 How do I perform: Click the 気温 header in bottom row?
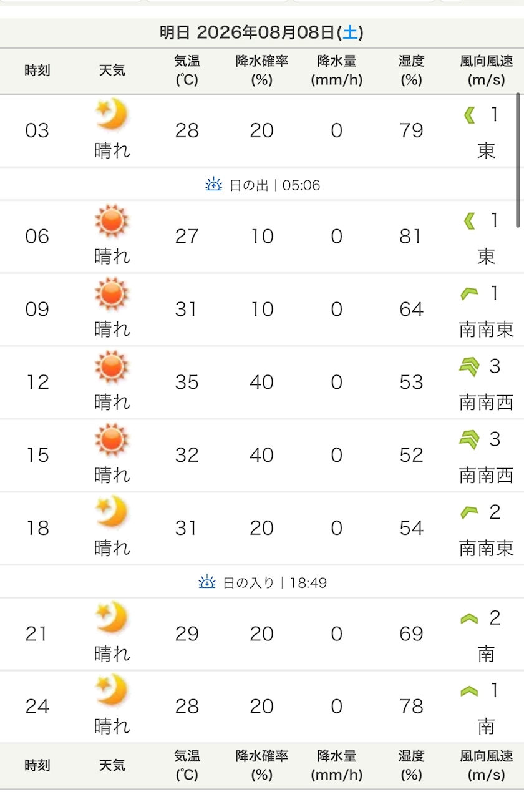tap(187, 765)
